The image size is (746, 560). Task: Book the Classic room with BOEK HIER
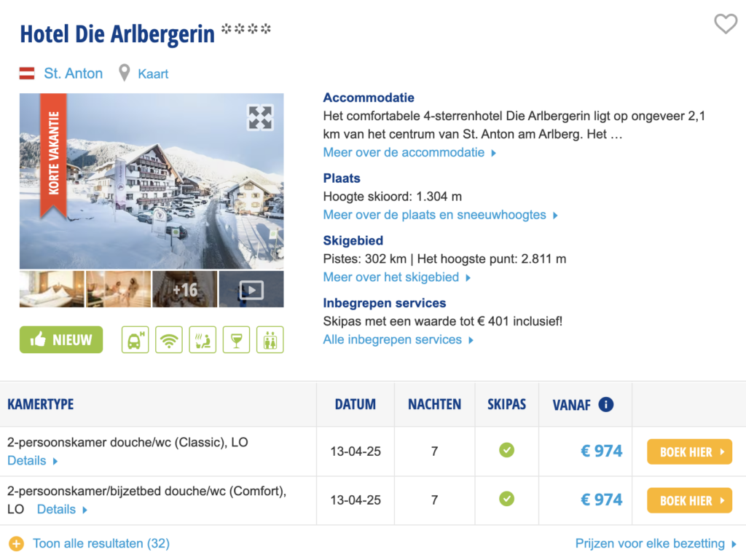point(689,451)
